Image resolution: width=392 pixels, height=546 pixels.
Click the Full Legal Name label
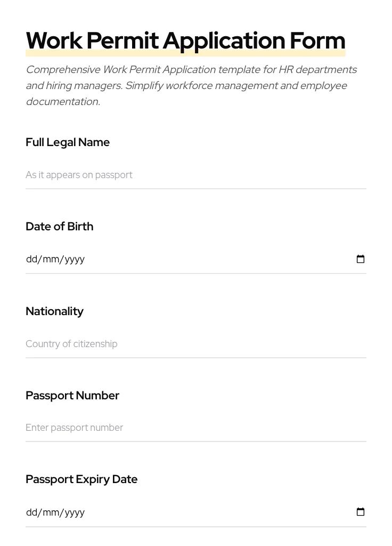point(68,142)
